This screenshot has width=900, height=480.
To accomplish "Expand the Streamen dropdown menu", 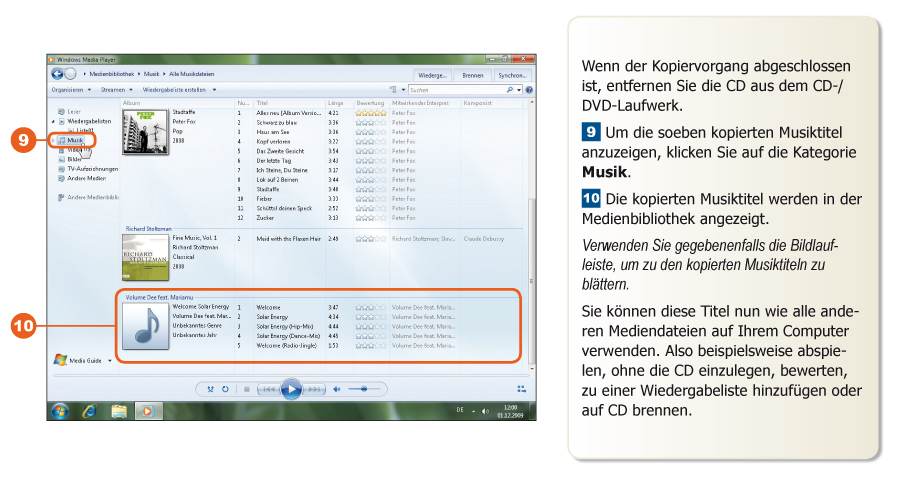I will [x=116, y=89].
